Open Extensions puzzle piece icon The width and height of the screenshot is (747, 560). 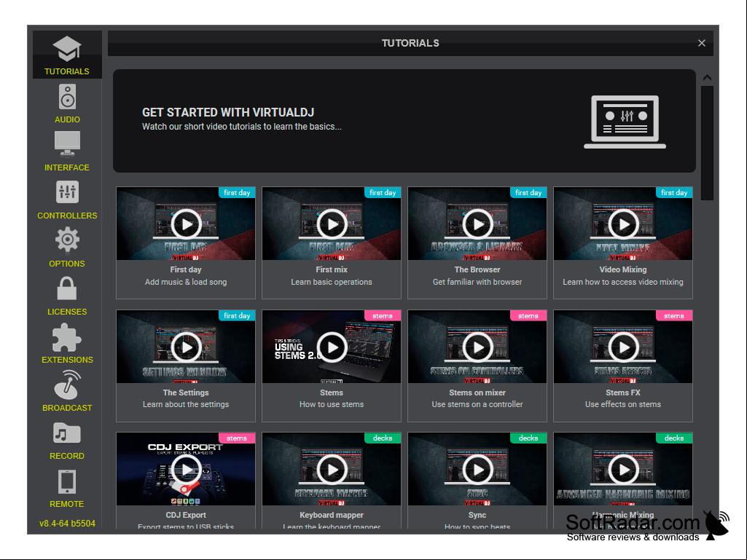click(67, 337)
